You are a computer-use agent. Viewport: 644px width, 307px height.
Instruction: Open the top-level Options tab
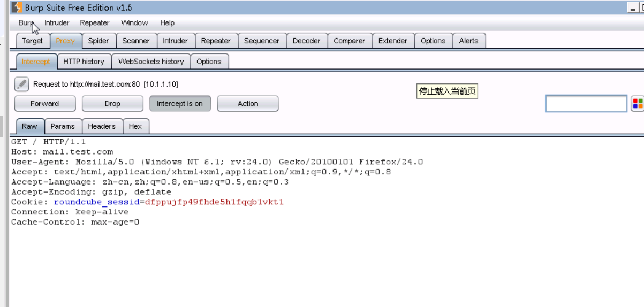click(433, 41)
